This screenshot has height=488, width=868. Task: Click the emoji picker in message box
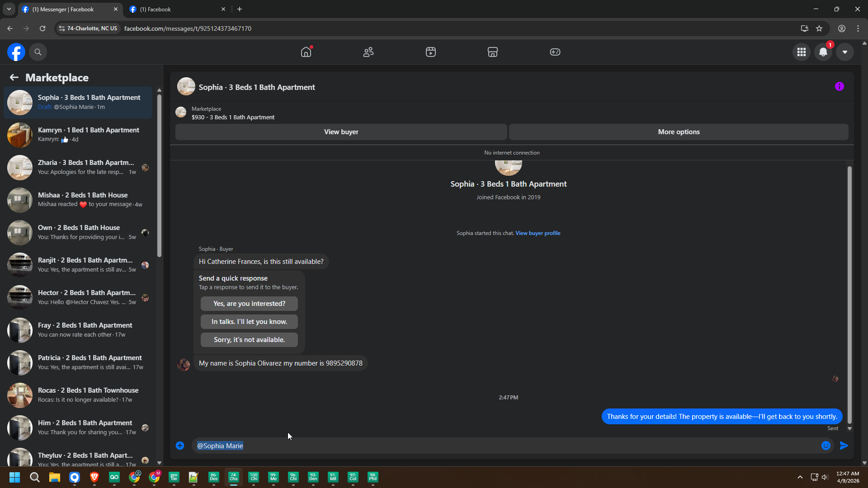826,446
